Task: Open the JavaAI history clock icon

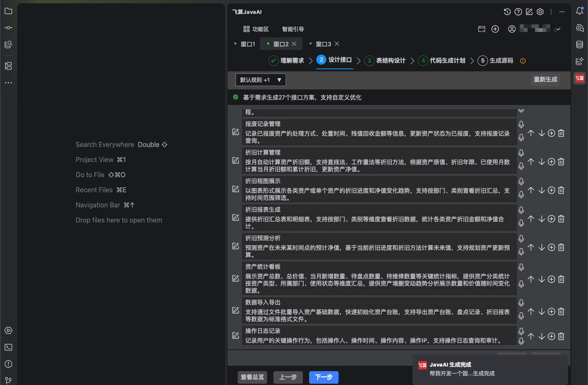Action: 507,12
